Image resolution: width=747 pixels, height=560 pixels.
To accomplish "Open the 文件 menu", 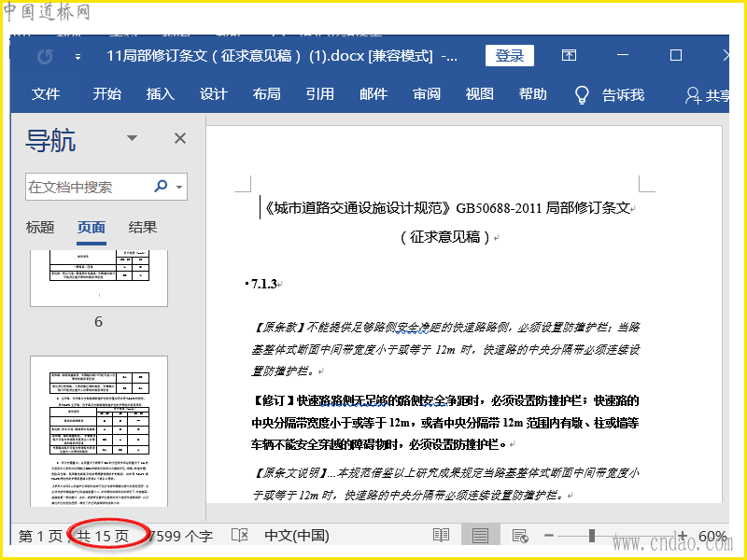I will pos(45,94).
